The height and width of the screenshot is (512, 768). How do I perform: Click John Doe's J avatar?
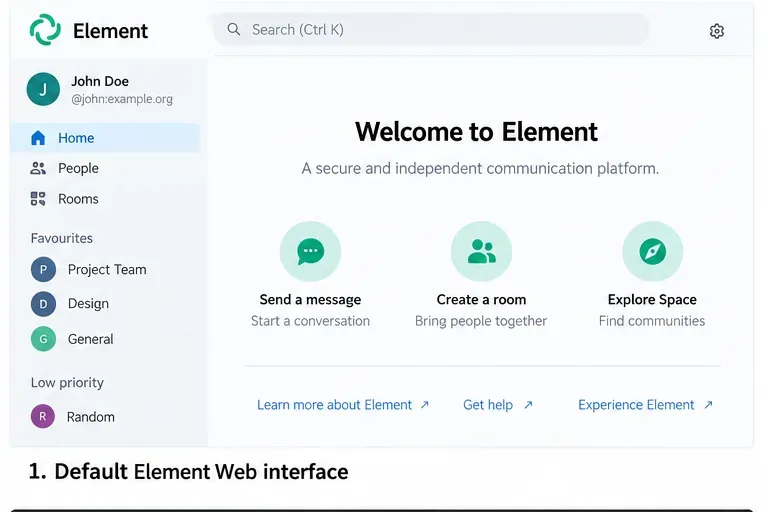pos(43,89)
